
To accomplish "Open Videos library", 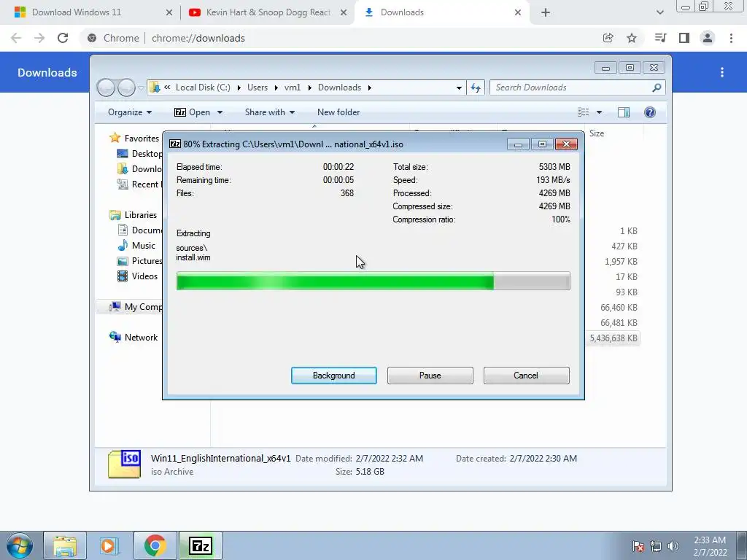I will tap(138, 276).
